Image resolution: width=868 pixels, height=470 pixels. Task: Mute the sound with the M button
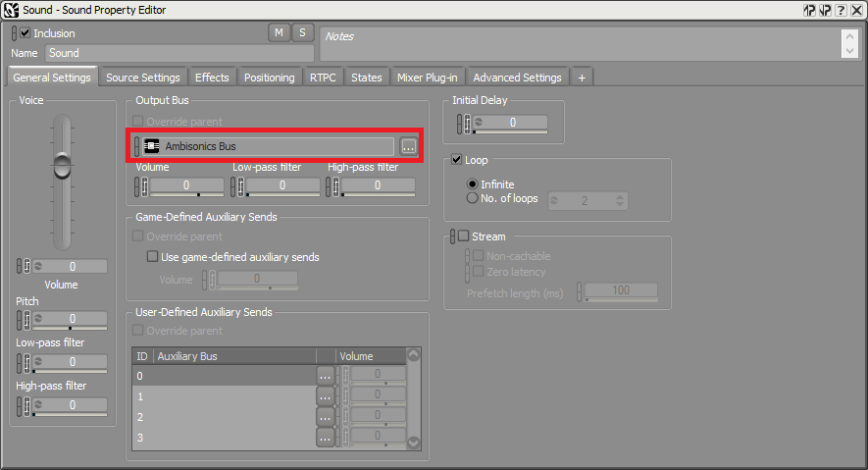tap(279, 32)
